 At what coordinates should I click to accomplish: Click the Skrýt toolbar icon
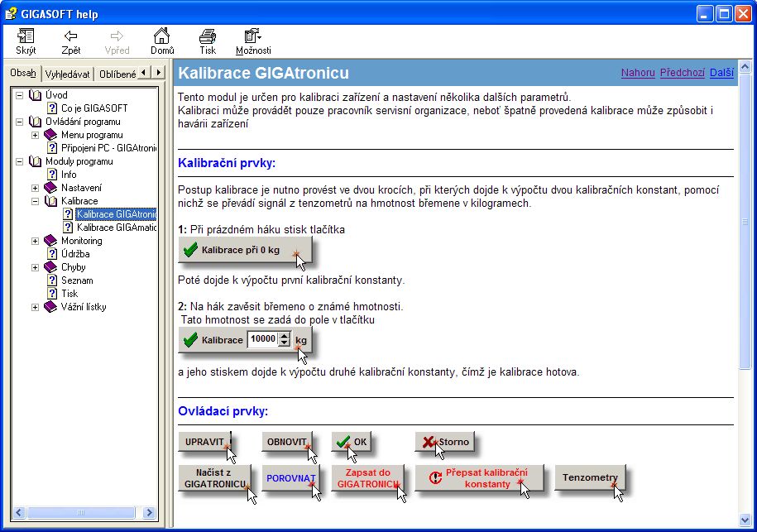point(26,36)
